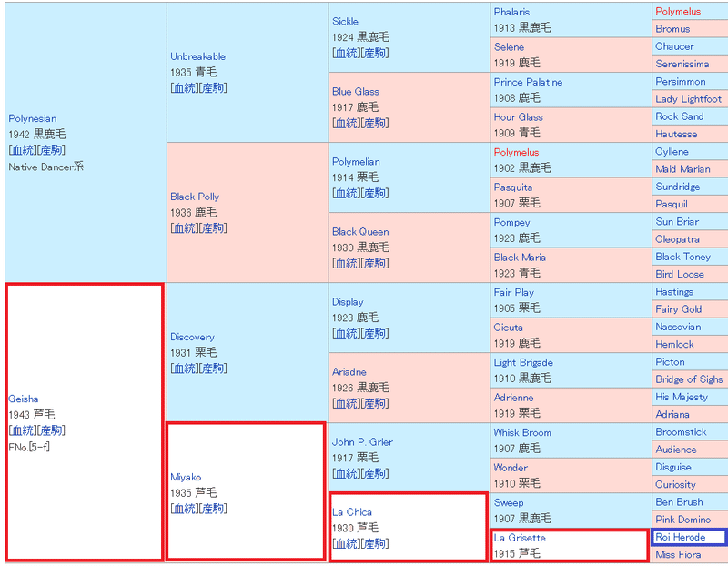Click the Bromus link
Viewport: 728px width, 566px height.
pos(672,29)
